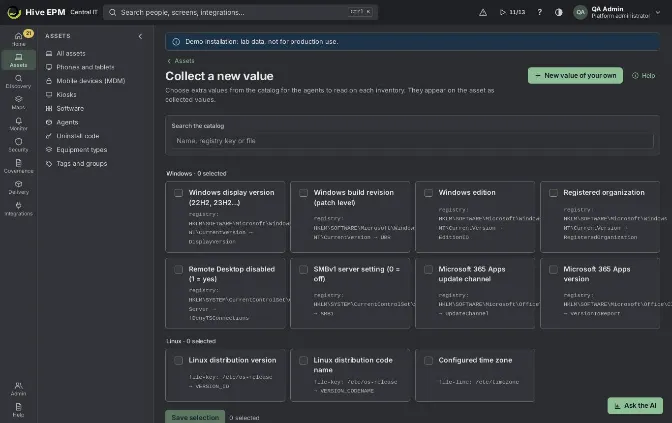Select Tags and groups menu item
Viewport: 672px width, 423px height.
94,163
